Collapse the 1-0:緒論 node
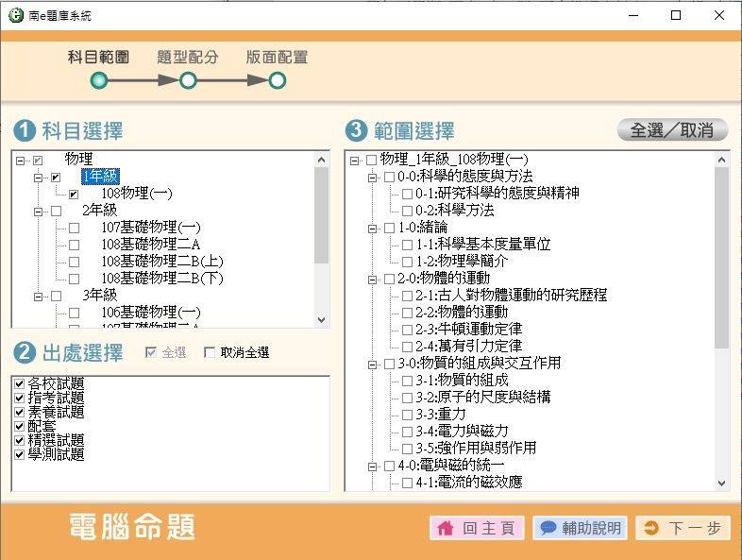 (373, 229)
